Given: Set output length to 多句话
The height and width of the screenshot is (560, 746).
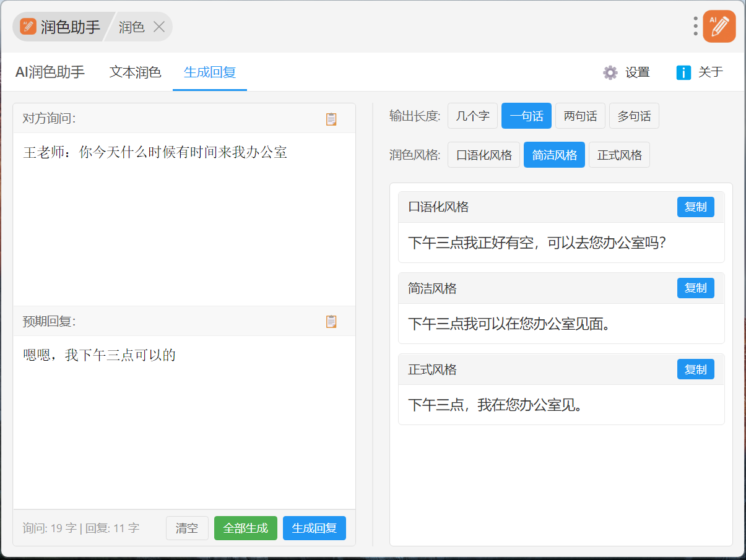Looking at the screenshot, I should point(634,116).
